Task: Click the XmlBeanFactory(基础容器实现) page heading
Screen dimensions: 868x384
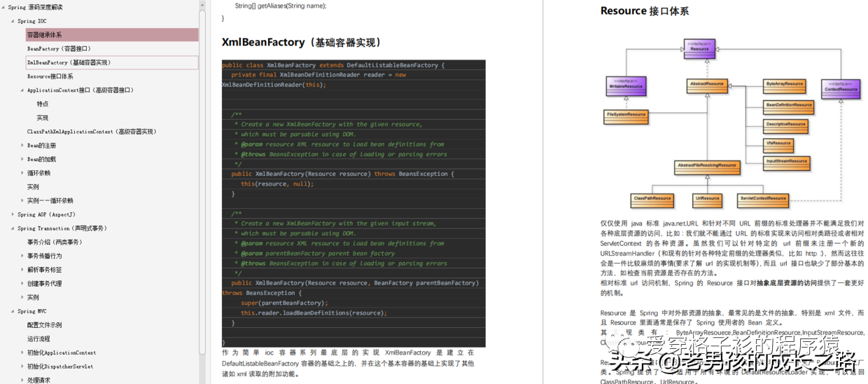Action: point(302,42)
